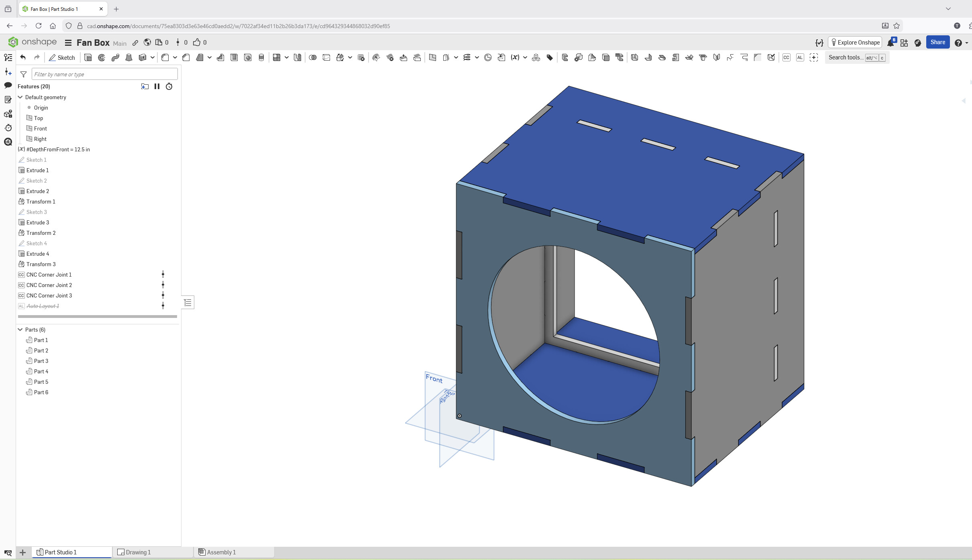
Task: Select the Revolve tool
Action: pyautogui.click(x=102, y=57)
